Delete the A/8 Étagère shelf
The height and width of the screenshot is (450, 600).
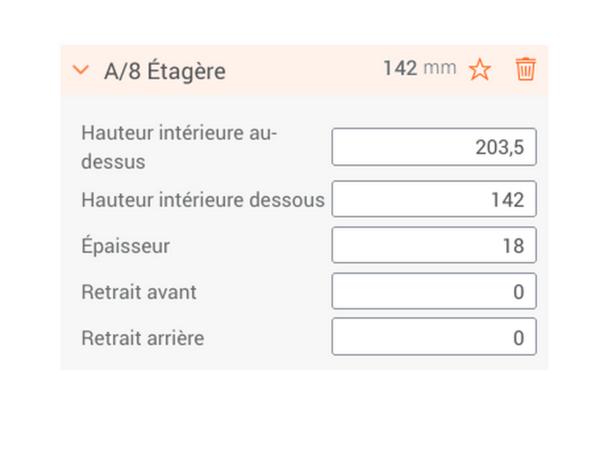(x=526, y=70)
